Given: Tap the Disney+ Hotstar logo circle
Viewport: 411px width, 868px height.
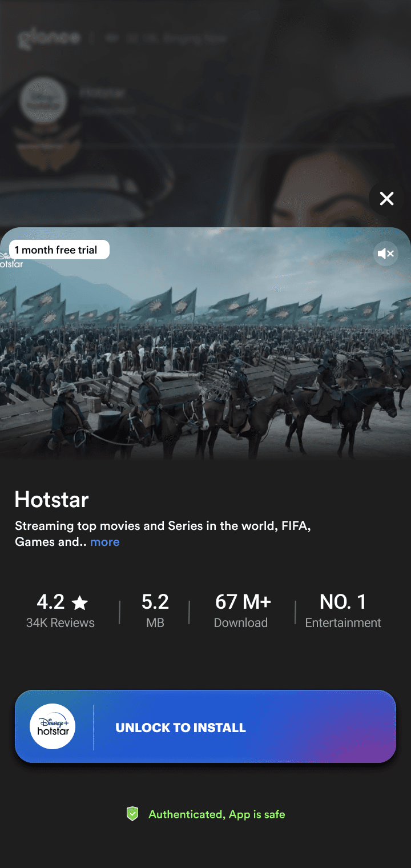Looking at the screenshot, I should tap(53, 726).
